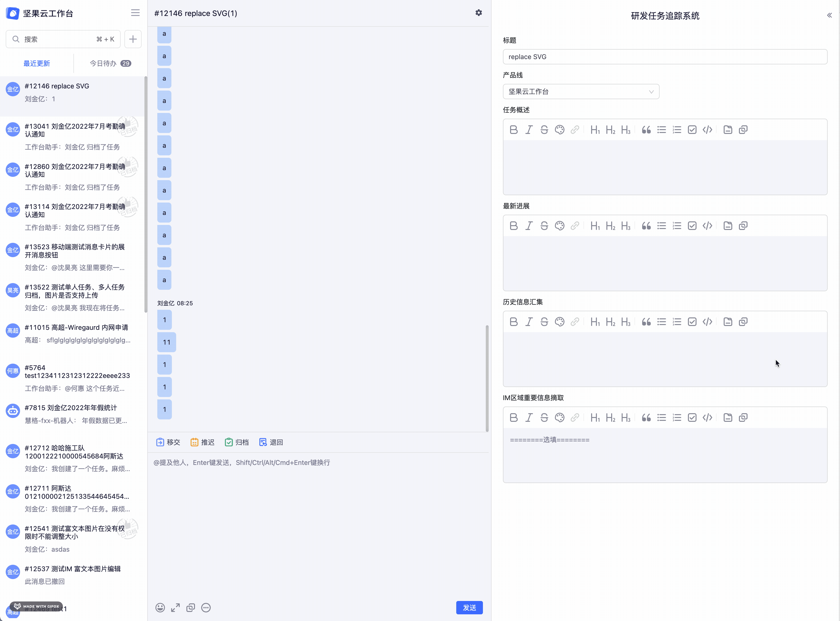Toggle the checklist format in the 最新进展 editor

692,225
